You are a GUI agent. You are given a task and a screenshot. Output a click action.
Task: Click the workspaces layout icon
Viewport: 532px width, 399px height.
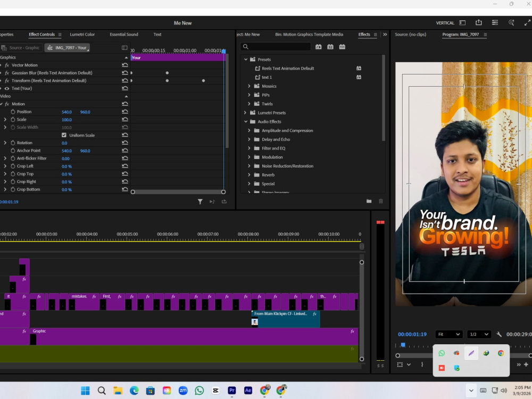[x=495, y=23]
